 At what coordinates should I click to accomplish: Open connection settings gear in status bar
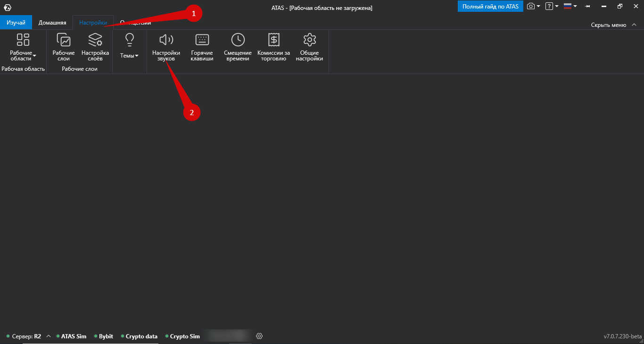(259, 336)
